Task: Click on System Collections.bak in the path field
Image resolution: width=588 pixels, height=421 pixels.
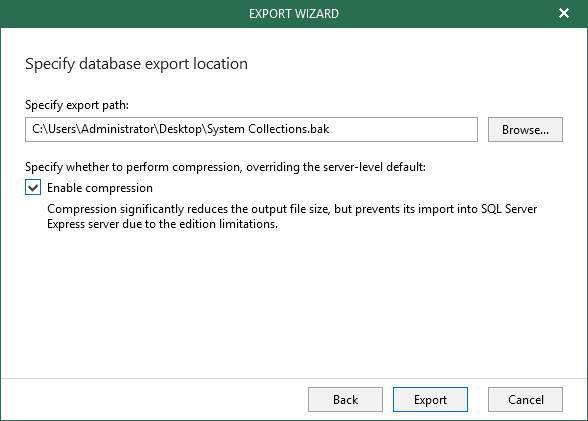Action: click(268, 129)
